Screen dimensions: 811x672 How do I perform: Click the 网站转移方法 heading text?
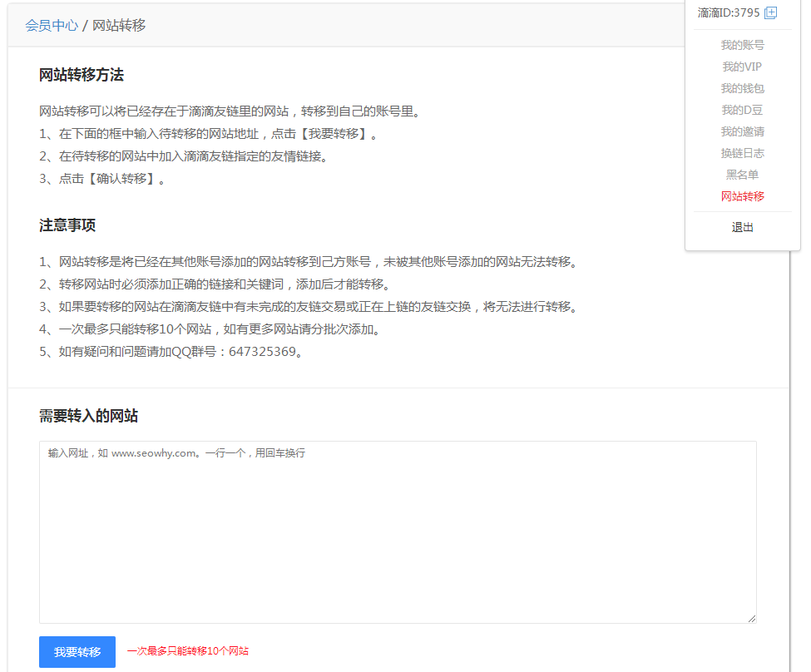(x=82, y=75)
